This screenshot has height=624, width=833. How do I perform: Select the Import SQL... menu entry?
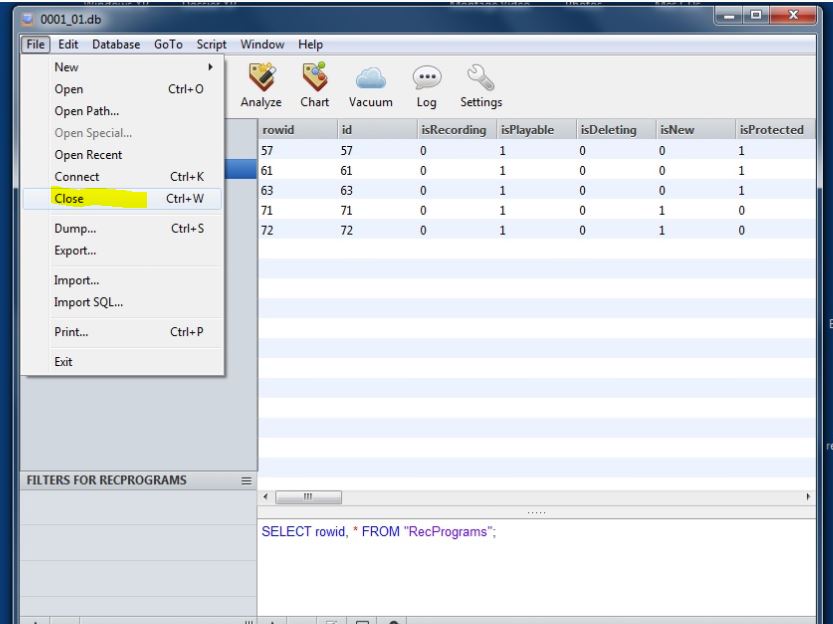(x=82, y=302)
